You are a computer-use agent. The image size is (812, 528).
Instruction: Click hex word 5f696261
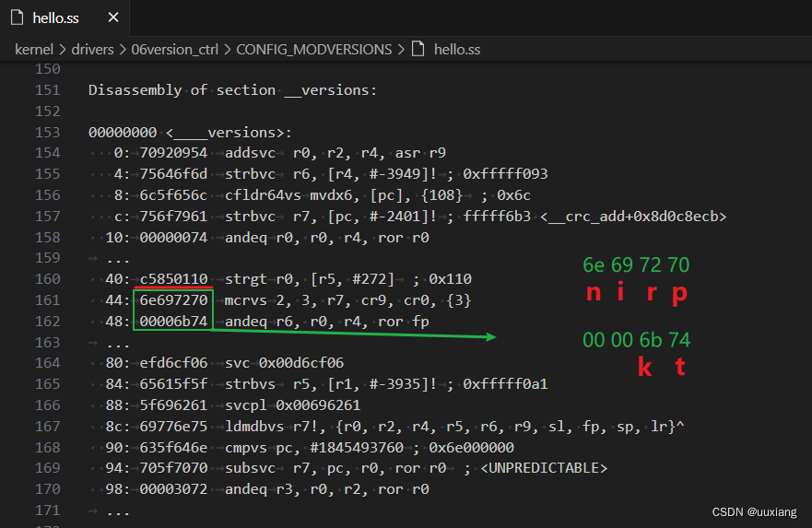tap(173, 405)
